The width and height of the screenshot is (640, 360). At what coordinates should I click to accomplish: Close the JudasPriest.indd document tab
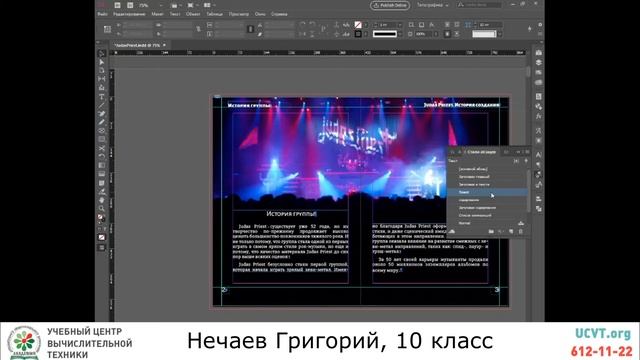point(164,45)
